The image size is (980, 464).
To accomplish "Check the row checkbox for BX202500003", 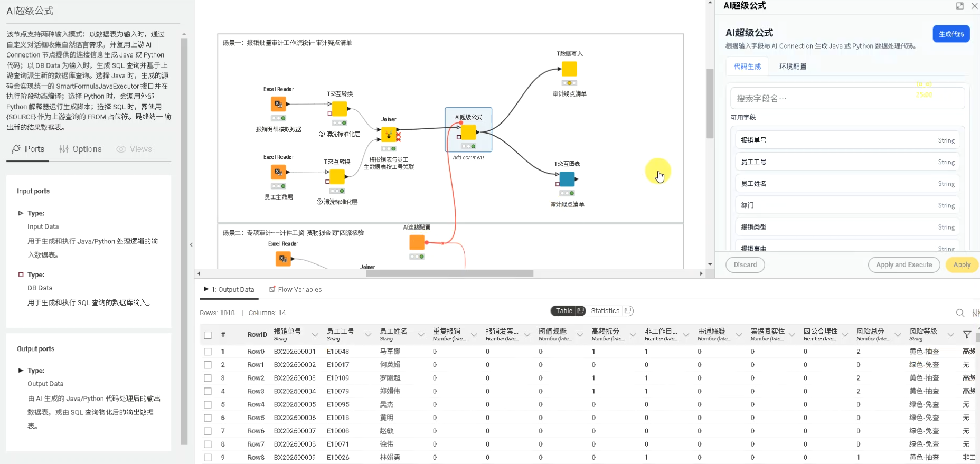I will [208, 378].
